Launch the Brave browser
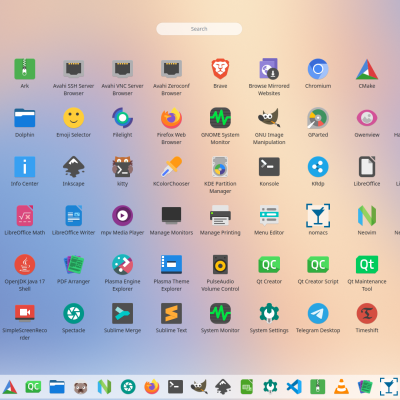Image resolution: width=400 pixels, height=400 pixels. tap(220, 69)
